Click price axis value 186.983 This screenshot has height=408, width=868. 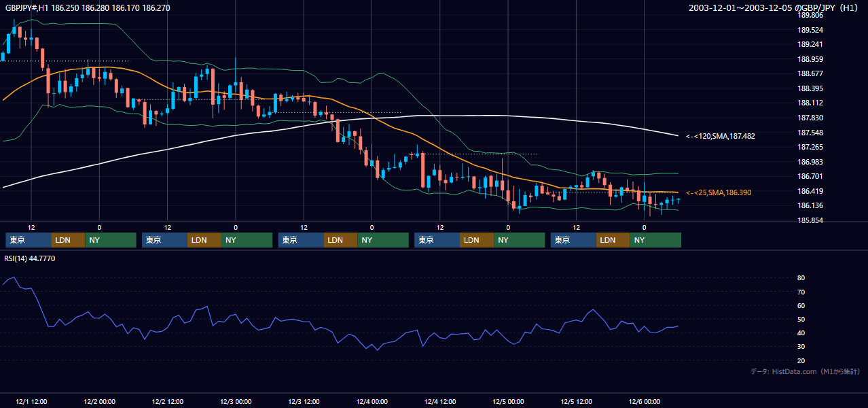810,162
